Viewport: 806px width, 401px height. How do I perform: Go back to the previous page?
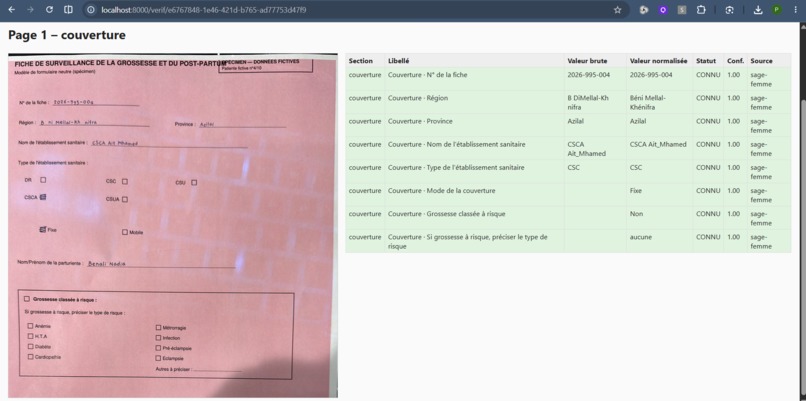click(x=12, y=10)
